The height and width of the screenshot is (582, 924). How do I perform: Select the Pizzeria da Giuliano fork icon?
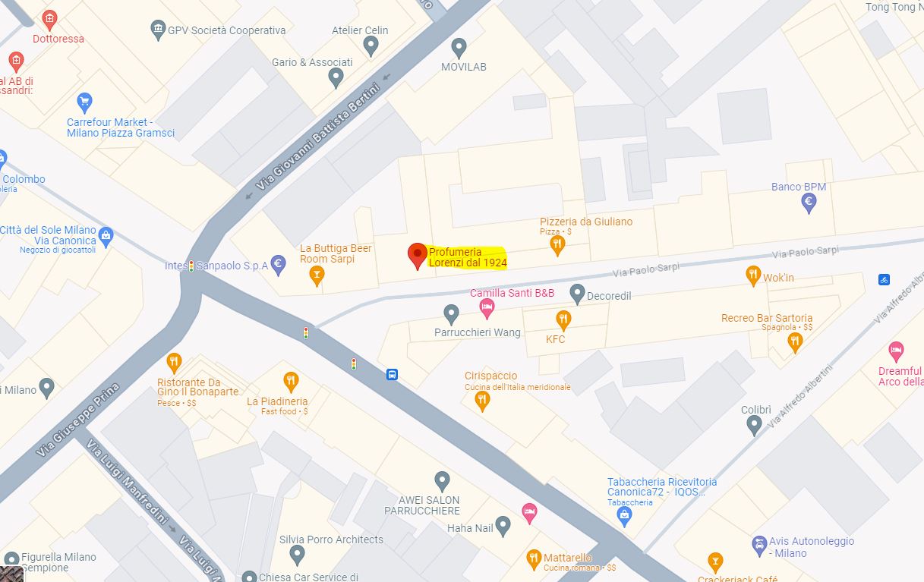pyautogui.click(x=557, y=244)
